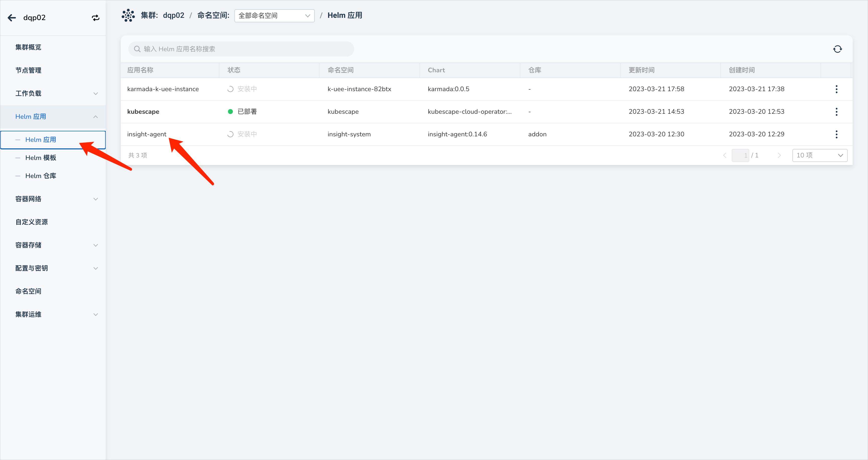868x460 pixels.
Task: Go to previous page in pagination
Action: tap(725, 155)
